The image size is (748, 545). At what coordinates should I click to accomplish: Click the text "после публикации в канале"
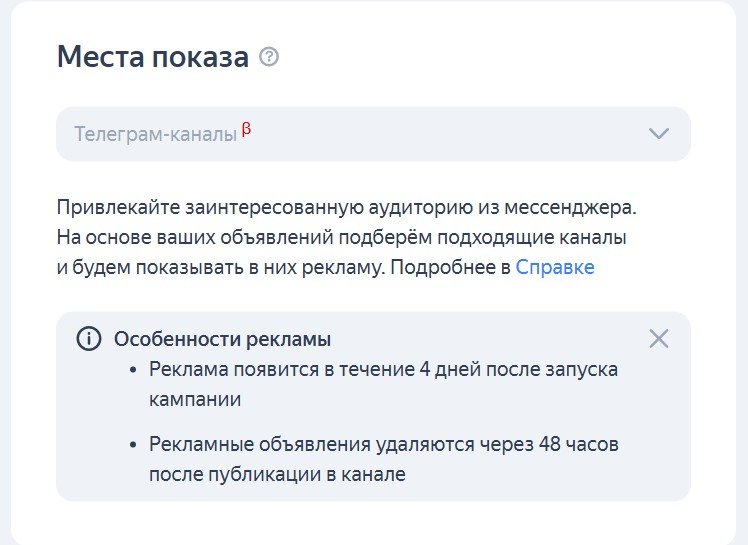[277, 473]
